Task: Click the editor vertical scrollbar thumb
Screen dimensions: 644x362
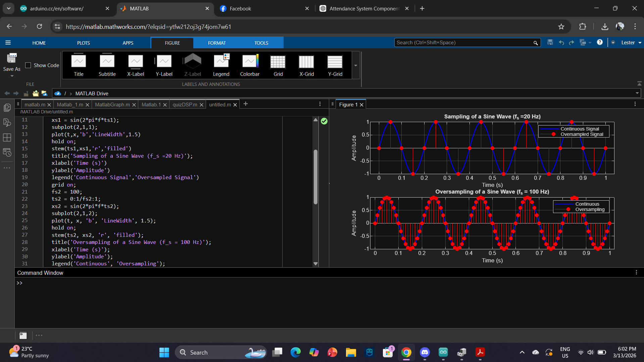Action: [x=315, y=176]
